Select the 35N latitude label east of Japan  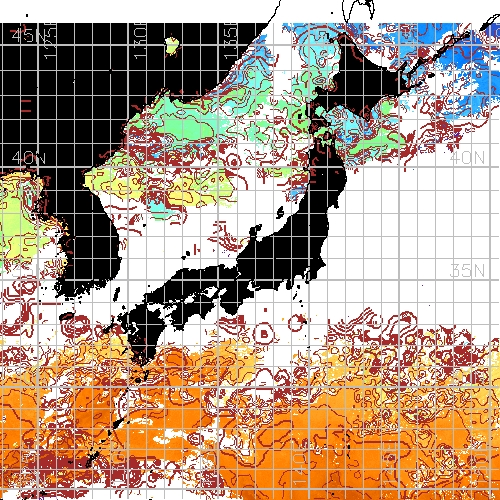click(467, 270)
